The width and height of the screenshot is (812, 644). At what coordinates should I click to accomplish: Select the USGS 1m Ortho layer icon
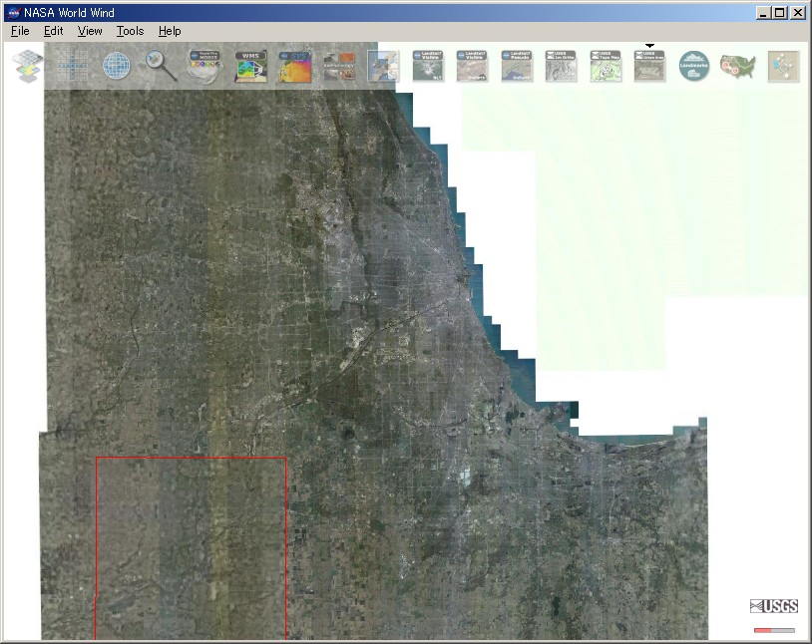[x=561, y=66]
